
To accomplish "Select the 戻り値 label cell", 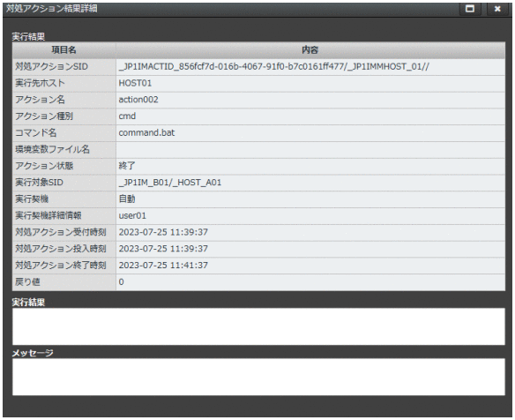I will tap(64, 282).
